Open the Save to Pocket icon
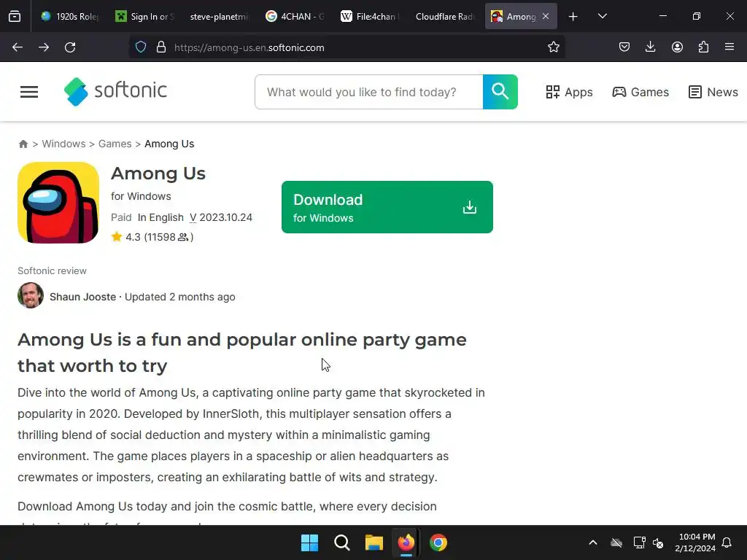This screenshot has height=560, width=747. click(x=624, y=47)
